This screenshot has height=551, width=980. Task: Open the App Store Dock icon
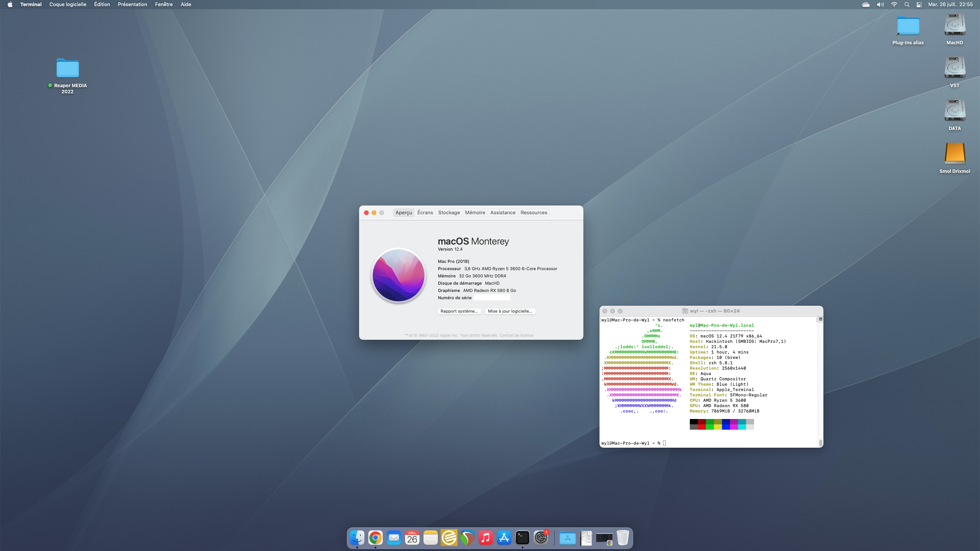504,538
